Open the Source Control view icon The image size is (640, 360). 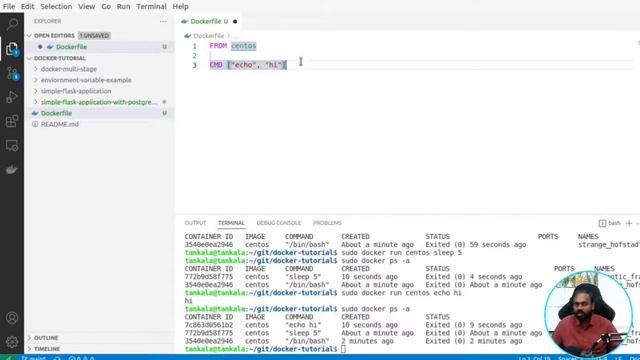pos(12,73)
